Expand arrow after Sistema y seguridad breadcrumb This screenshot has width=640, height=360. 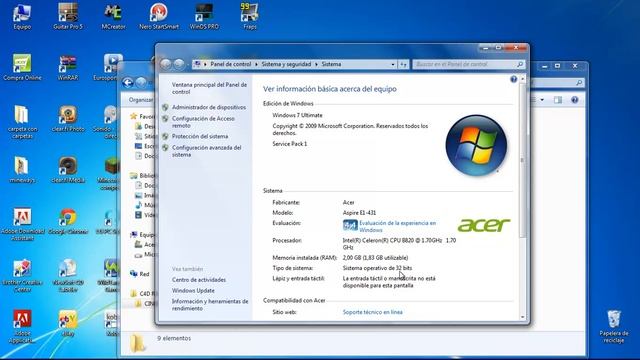(x=316, y=64)
